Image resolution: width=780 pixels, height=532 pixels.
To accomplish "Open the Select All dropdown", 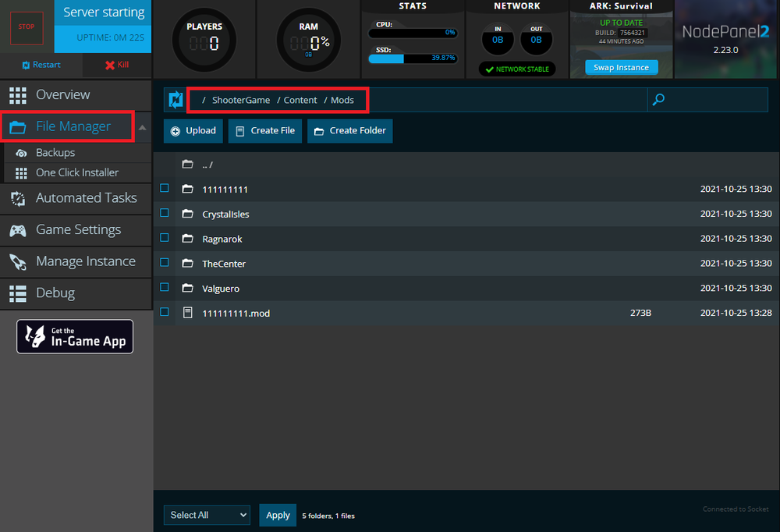I will [x=207, y=515].
